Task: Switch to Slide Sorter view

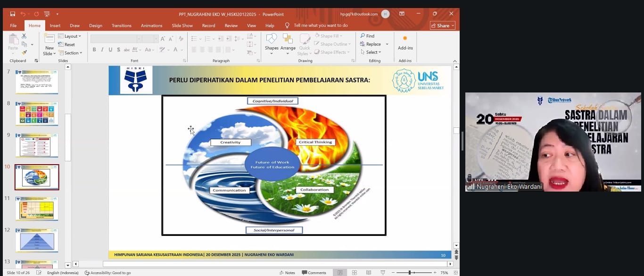Action: (355, 273)
